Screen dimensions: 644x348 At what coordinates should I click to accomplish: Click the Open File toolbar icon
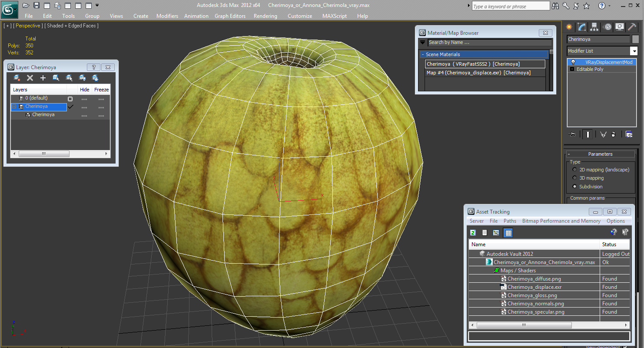click(x=26, y=6)
